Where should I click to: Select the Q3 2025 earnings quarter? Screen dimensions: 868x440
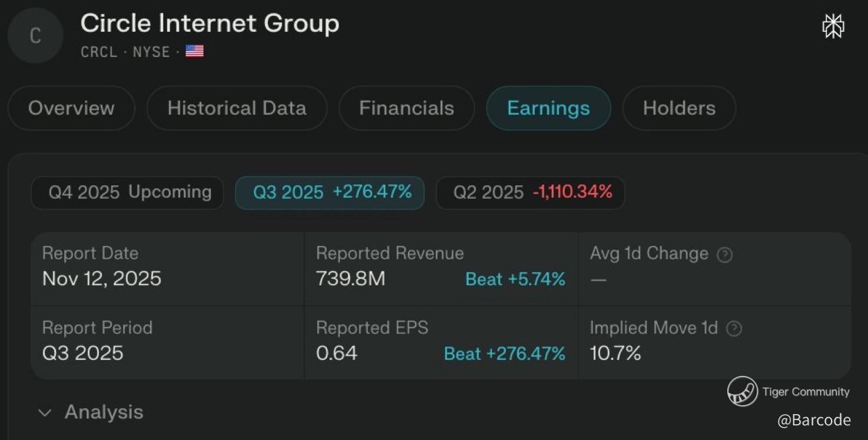pyautogui.click(x=330, y=192)
